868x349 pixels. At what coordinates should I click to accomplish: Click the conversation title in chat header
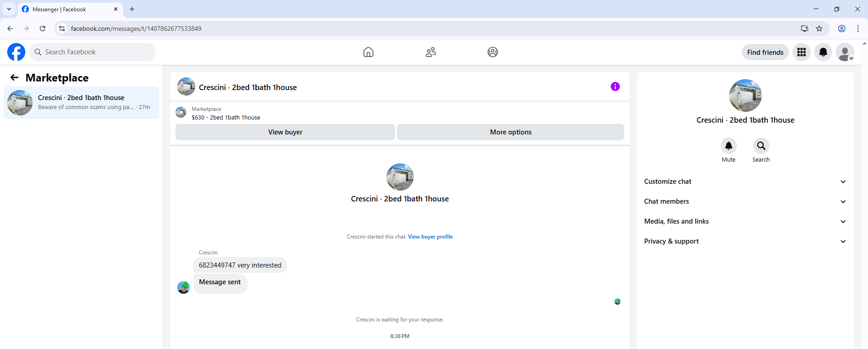[248, 87]
